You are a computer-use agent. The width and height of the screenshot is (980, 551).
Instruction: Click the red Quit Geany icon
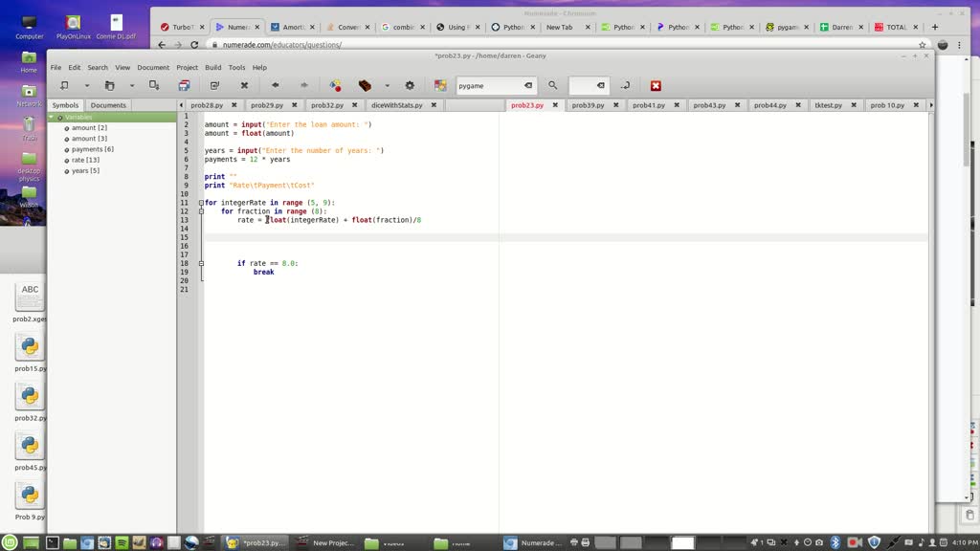[656, 85]
